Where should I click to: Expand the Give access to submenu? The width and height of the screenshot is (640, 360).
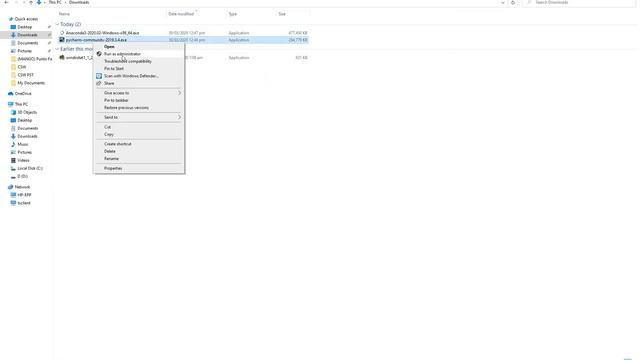click(139, 93)
